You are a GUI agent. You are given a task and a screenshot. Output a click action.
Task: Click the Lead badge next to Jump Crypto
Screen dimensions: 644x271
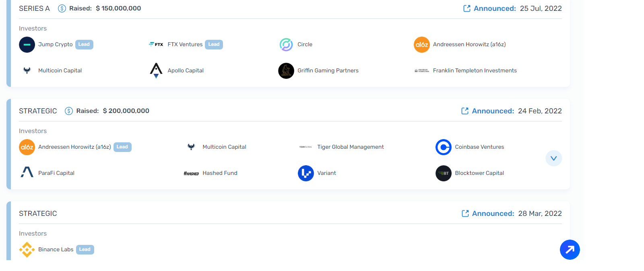click(84, 45)
